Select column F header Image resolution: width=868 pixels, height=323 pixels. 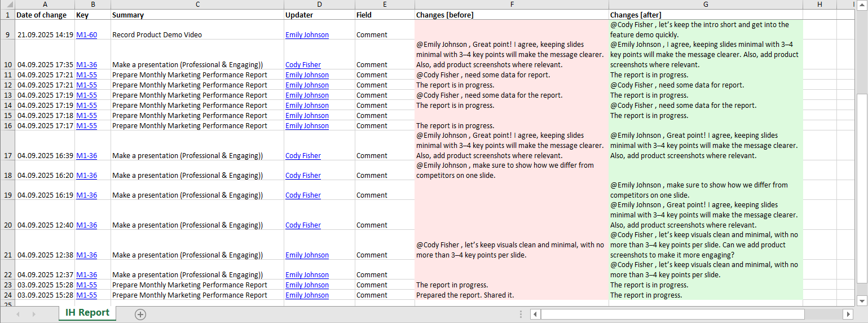(512, 5)
